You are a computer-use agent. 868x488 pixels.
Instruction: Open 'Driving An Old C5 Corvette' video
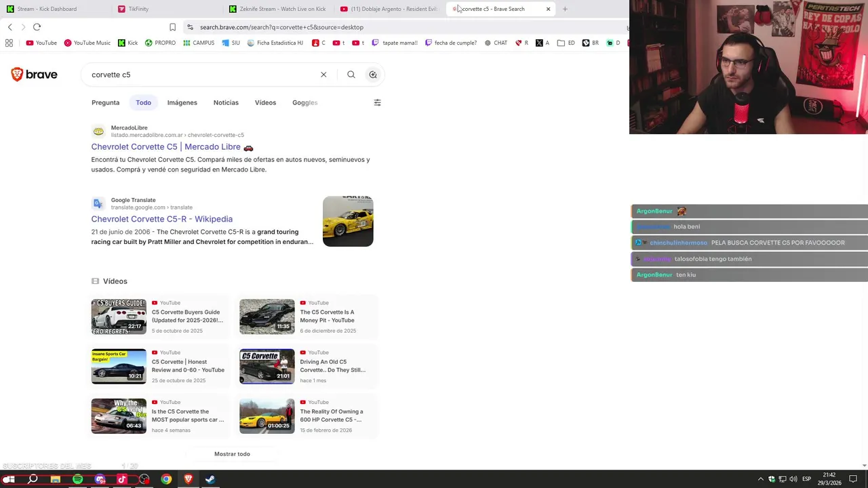tap(332, 366)
